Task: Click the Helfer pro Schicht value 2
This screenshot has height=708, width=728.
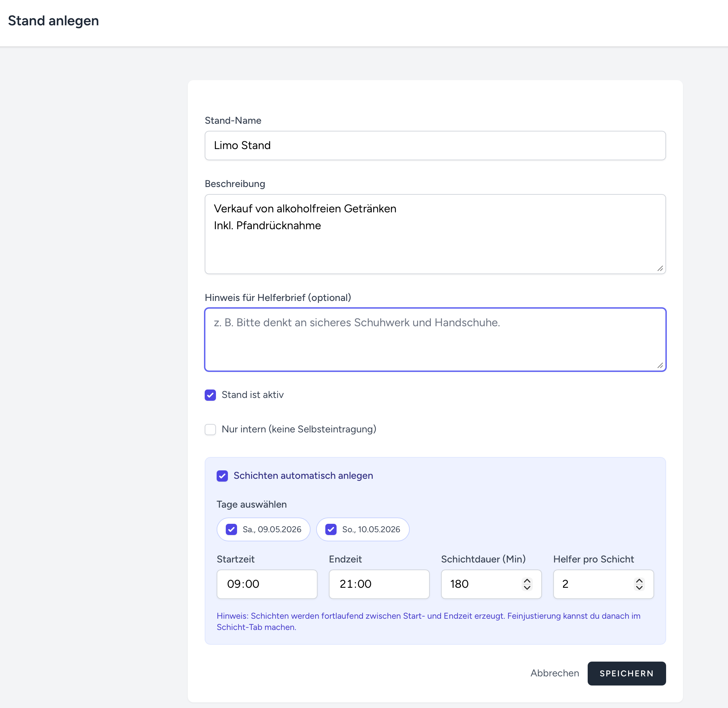Action: coord(592,584)
